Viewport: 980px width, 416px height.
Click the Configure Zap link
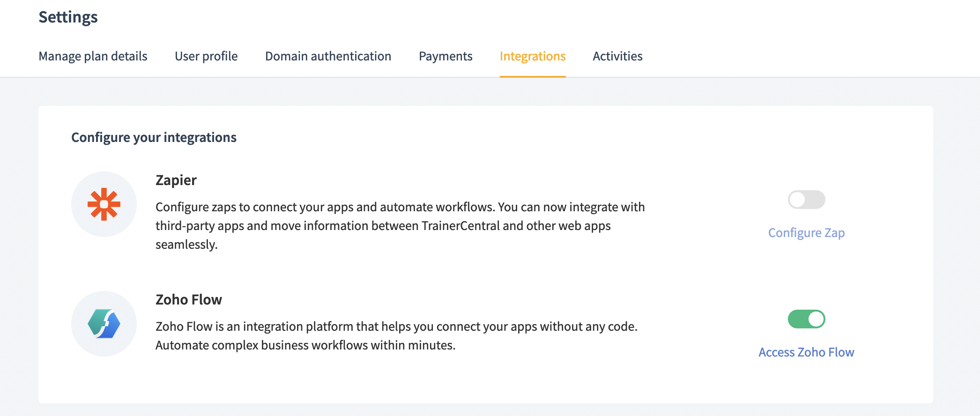[806, 233]
